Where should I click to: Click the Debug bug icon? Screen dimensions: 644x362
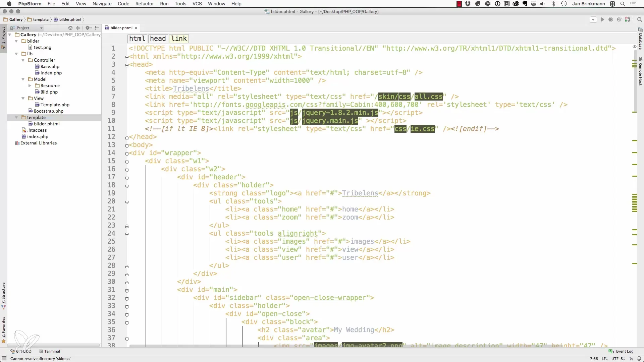[x=610, y=19]
